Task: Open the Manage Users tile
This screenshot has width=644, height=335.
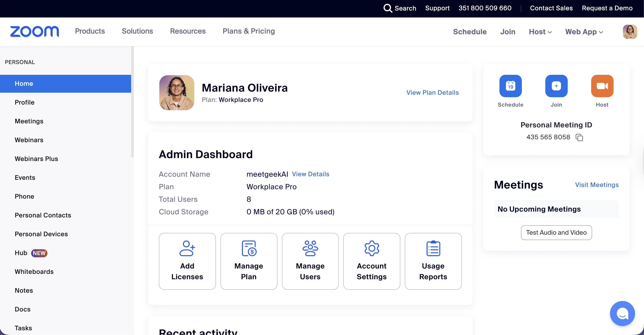Action: (310, 261)
